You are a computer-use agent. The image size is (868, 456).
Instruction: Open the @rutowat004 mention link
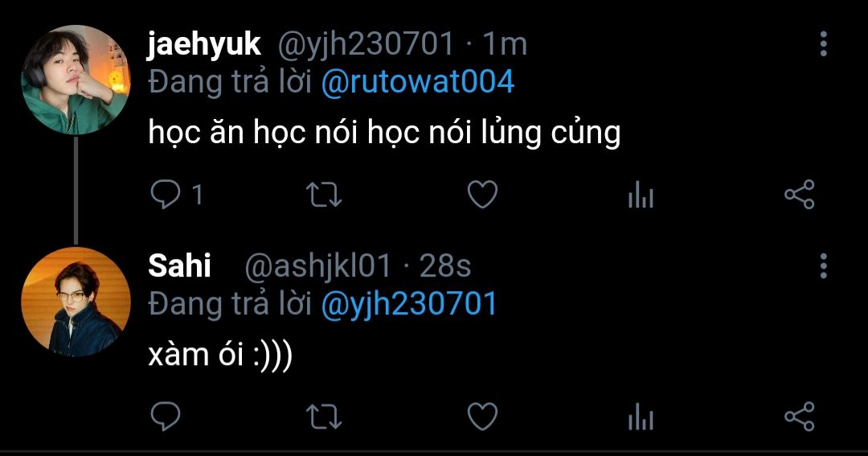tap(417, 83)
